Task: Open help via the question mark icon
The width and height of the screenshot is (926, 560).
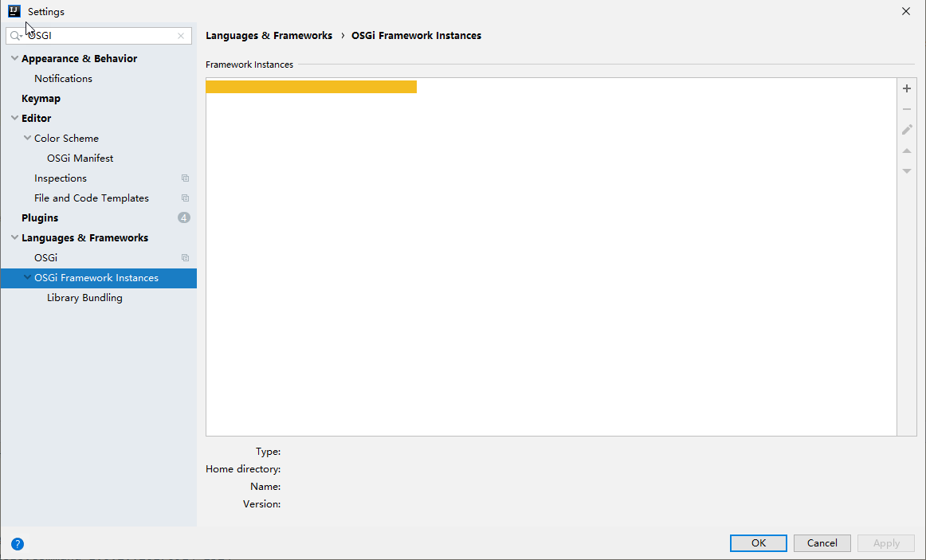Action: pos(17,544)
